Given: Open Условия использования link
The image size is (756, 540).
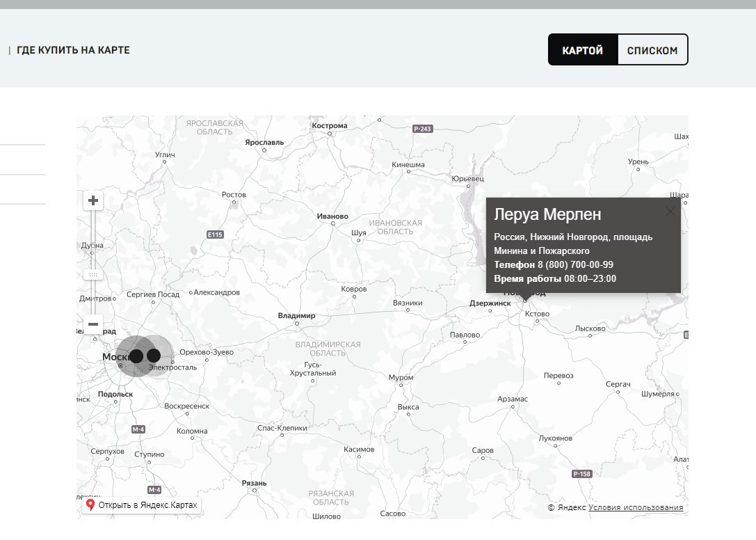Looking at the screenshot, I should [636, 508].
